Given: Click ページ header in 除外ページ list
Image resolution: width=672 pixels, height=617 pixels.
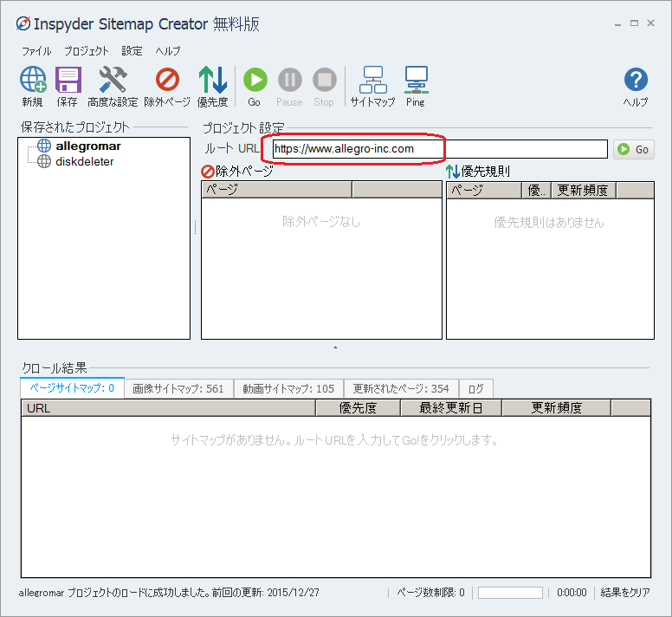Looking at the screenshot, I should coord(276,189).
